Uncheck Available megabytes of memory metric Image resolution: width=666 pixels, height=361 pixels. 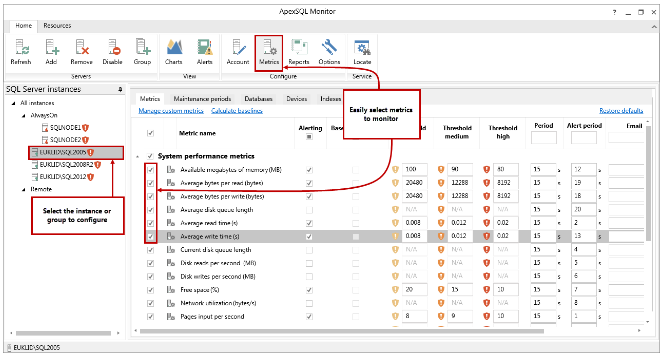(x=150, y=170)
